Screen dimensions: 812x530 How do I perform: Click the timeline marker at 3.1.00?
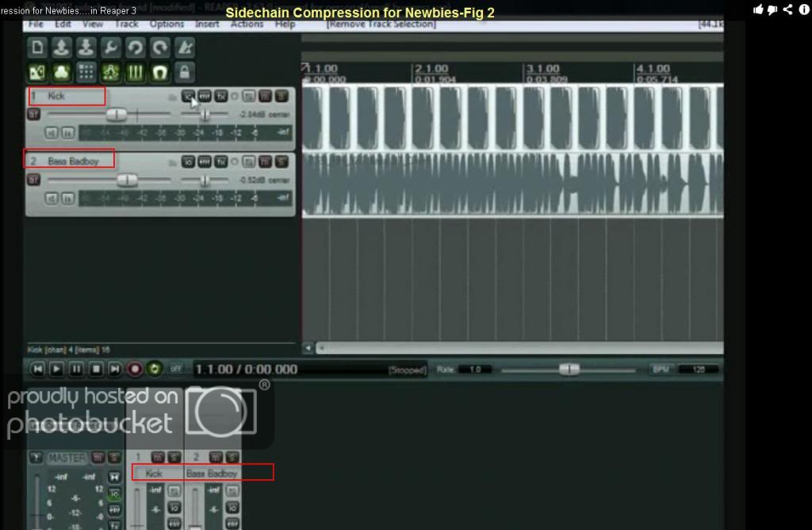542,69
